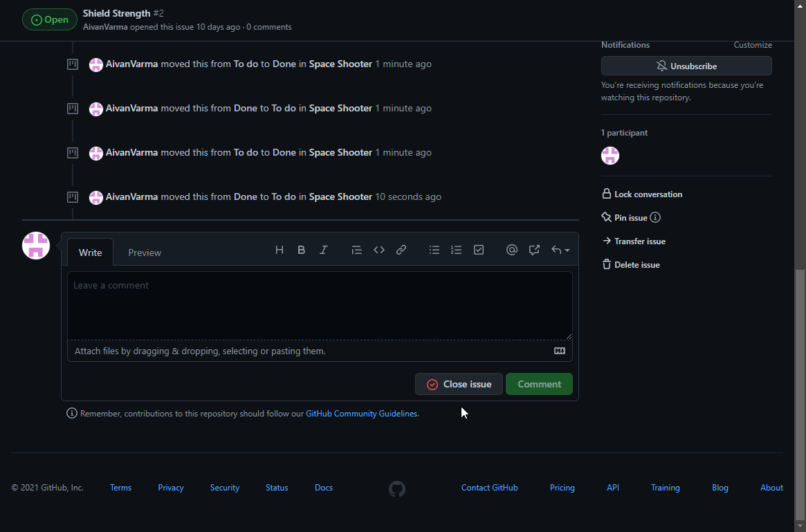The image size is (806, 532).
Task: Open the saved replies dropdown
Action: coord(560,250)
